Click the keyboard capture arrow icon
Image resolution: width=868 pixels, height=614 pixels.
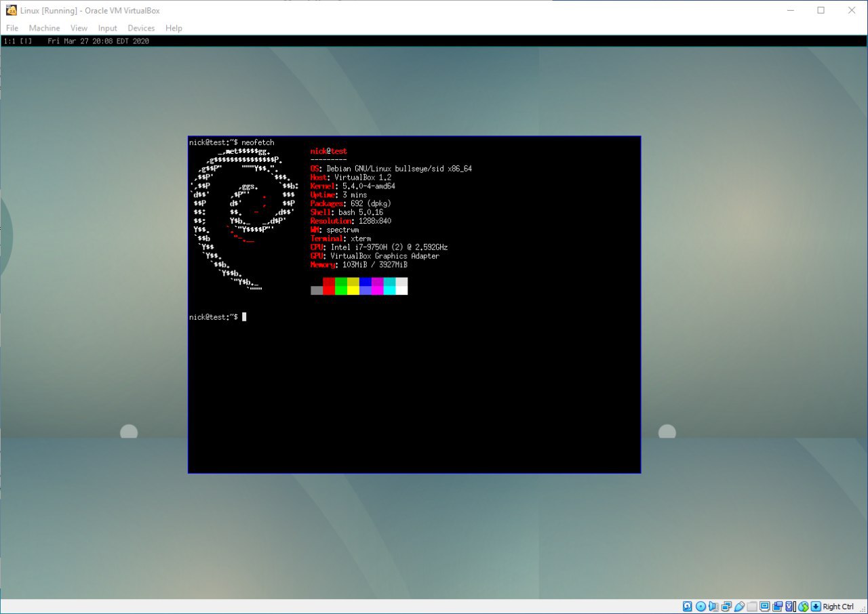tap(816, 606)
